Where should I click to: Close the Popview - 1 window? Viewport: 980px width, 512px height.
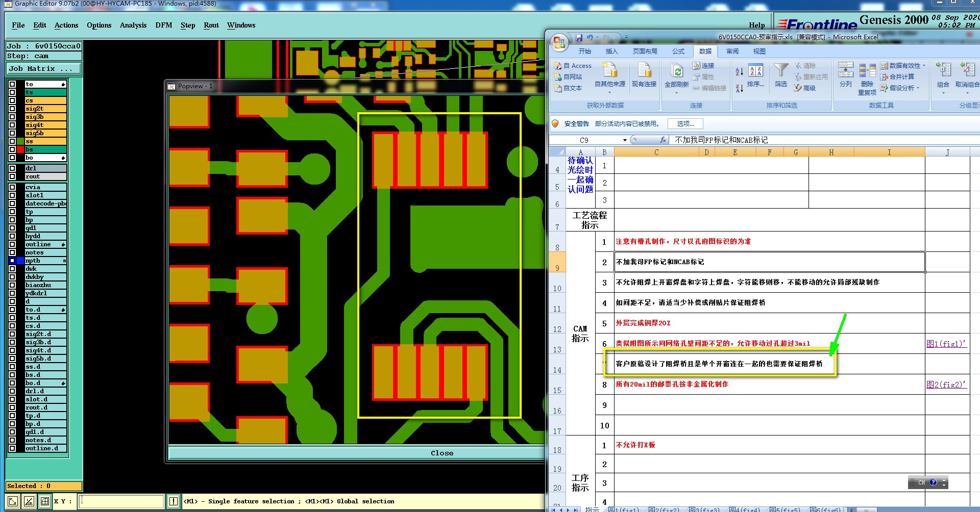tap(442, 453)
